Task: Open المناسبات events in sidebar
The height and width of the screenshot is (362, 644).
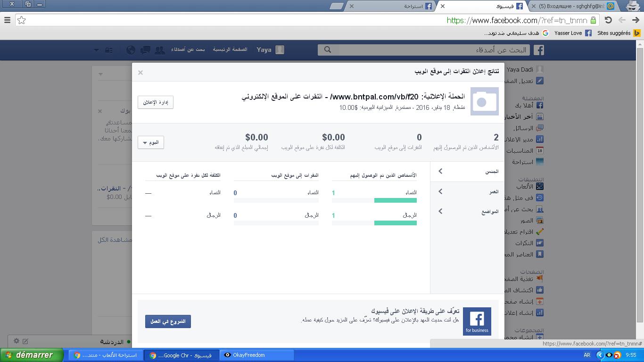Action: [525, 150]
